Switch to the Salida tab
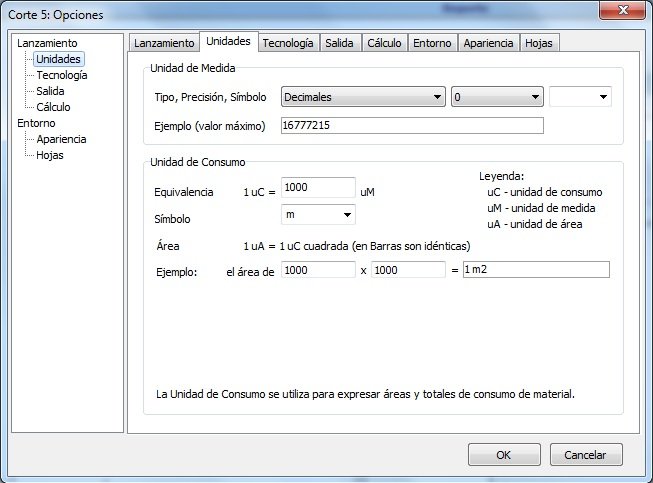Viewport: 653px width, 483px height. click(x=340, y=43)
